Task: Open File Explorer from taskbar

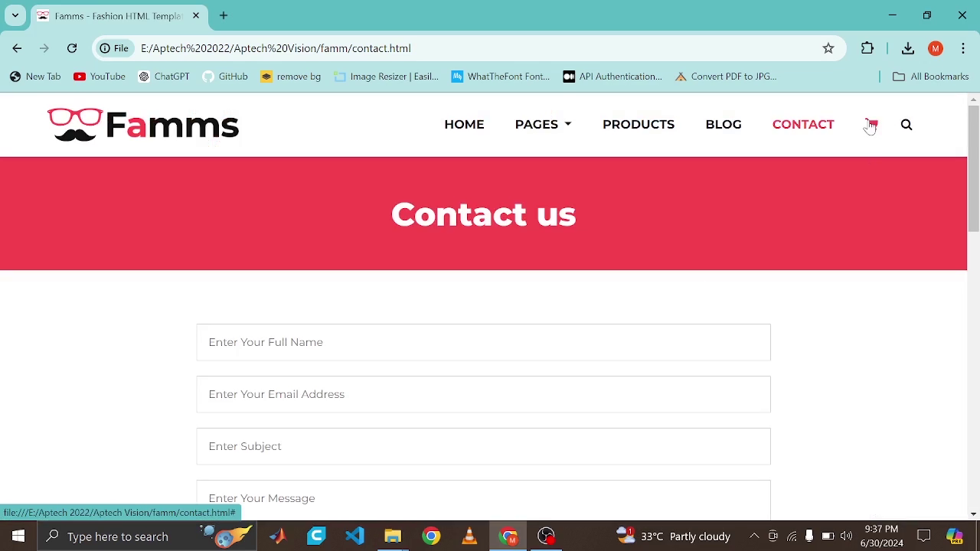Action: [x=393, y=536]
